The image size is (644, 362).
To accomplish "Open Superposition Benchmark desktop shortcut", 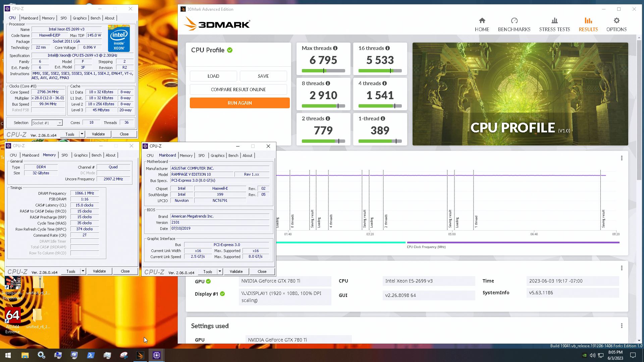I will [12, 288].
